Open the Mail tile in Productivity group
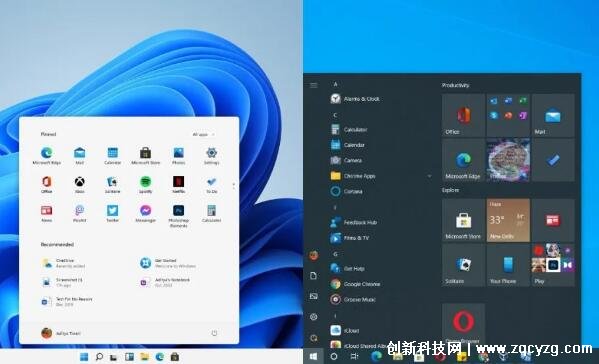 click(x=553, y=115)
